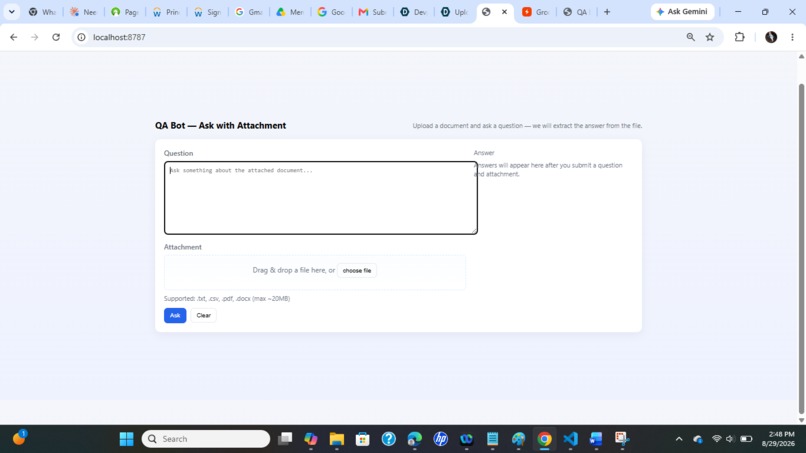This screenshot has height=453, width=806.
Task: Open File Explorer from the taskbar
Action: point(337,439)
